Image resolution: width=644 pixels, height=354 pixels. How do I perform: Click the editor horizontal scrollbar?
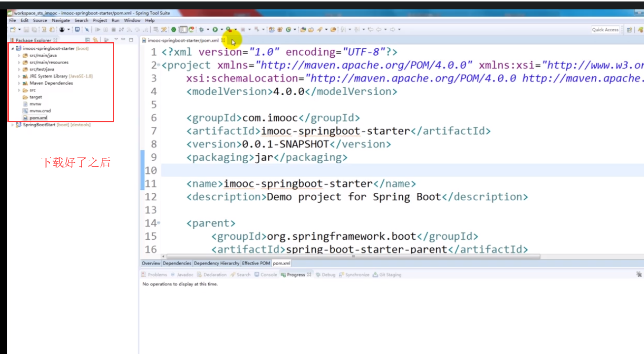click(x=353, y=256)
